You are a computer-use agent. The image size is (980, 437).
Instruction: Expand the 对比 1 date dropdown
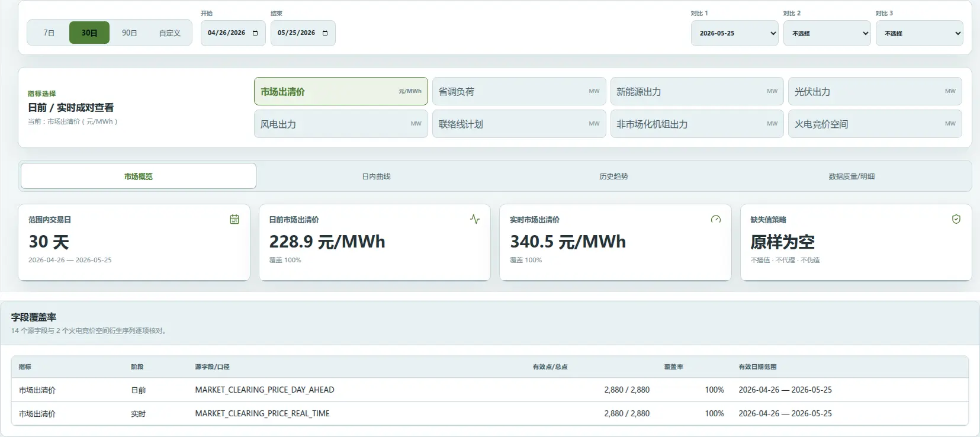pyautogui.click(x=735, y=33)
